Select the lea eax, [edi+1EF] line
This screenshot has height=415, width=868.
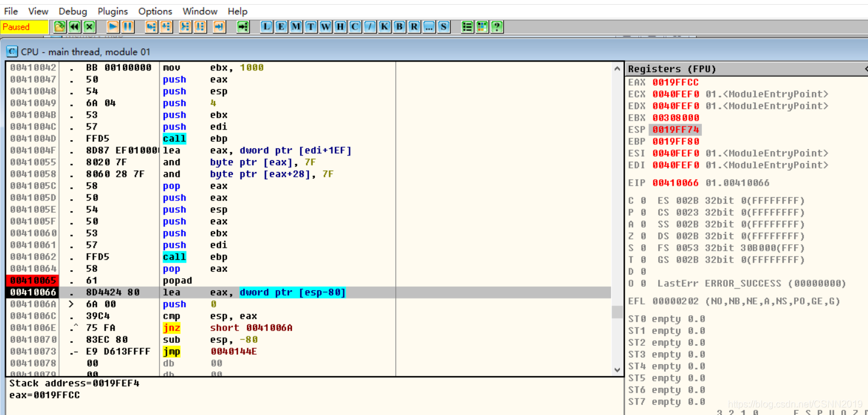pos(257,150)
